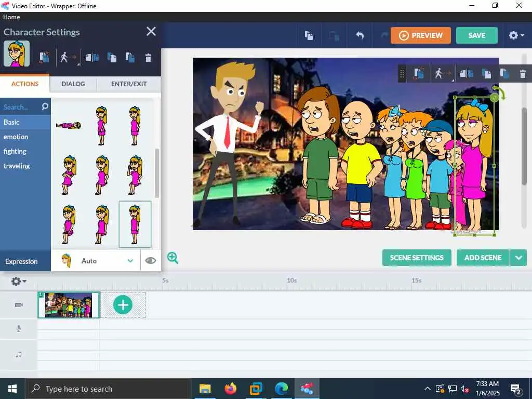Delete character using settings panel trash icon
This screenshot has width=532, height=399.
(148, 58)
